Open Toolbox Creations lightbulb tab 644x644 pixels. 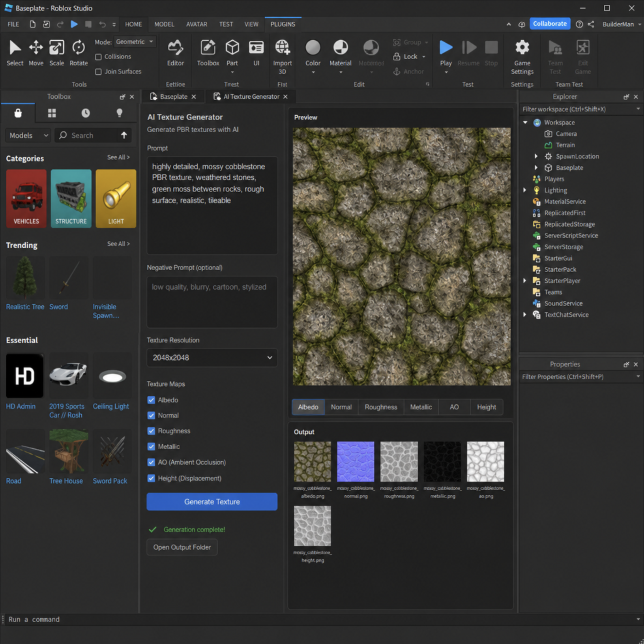point(119,113)
